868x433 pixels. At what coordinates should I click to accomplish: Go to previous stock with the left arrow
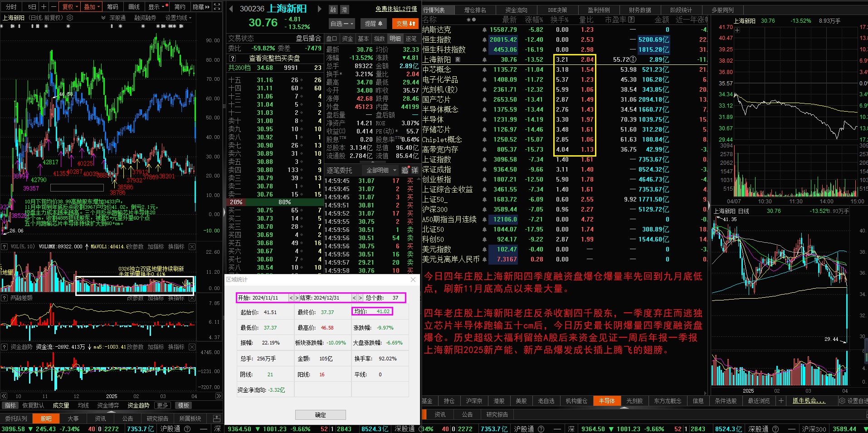pos(230,9)
